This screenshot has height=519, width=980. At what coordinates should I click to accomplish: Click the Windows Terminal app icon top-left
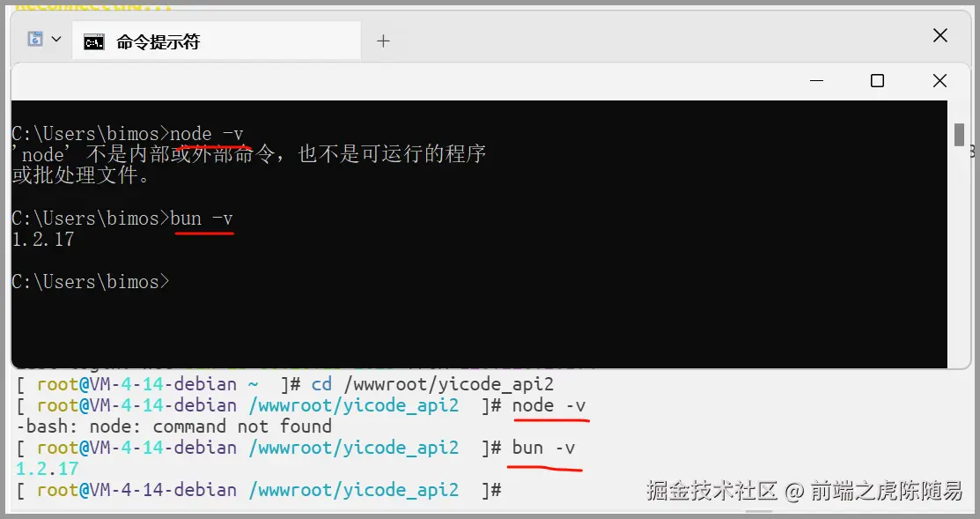[33, 38]
